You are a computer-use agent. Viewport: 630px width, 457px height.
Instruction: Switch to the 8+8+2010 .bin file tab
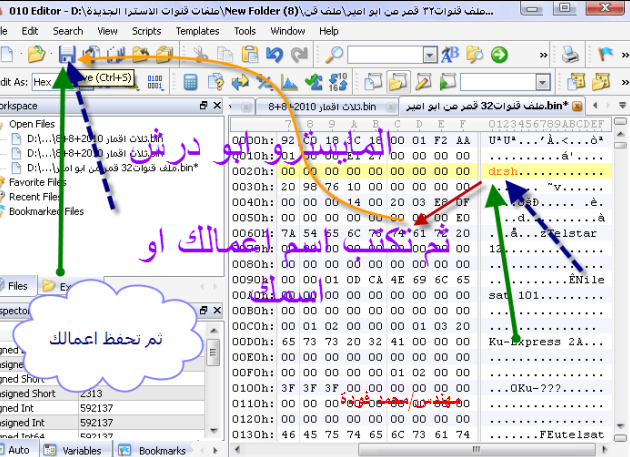pos(326,107)
